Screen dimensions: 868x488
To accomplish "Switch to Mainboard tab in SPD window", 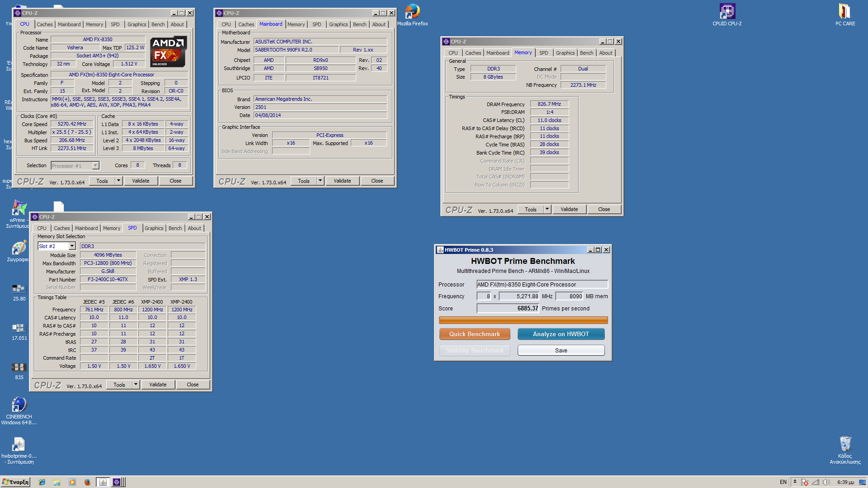I will (x=86, y=228).
